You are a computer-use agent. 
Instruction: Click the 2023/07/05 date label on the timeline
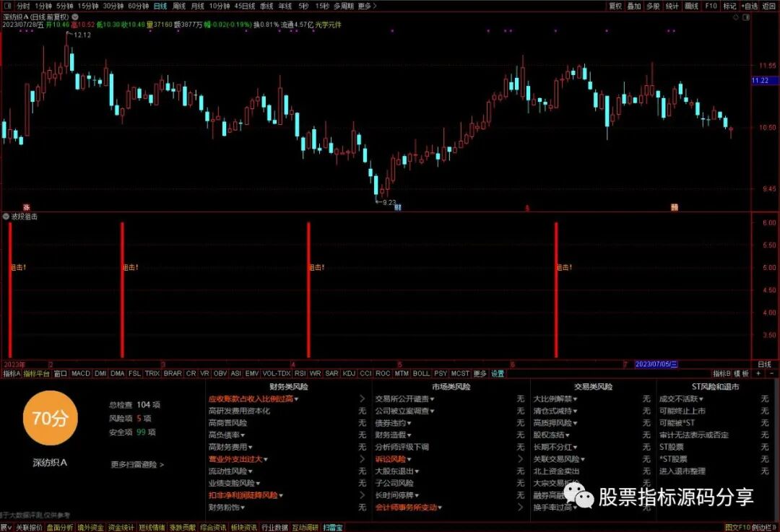(656, 365)
